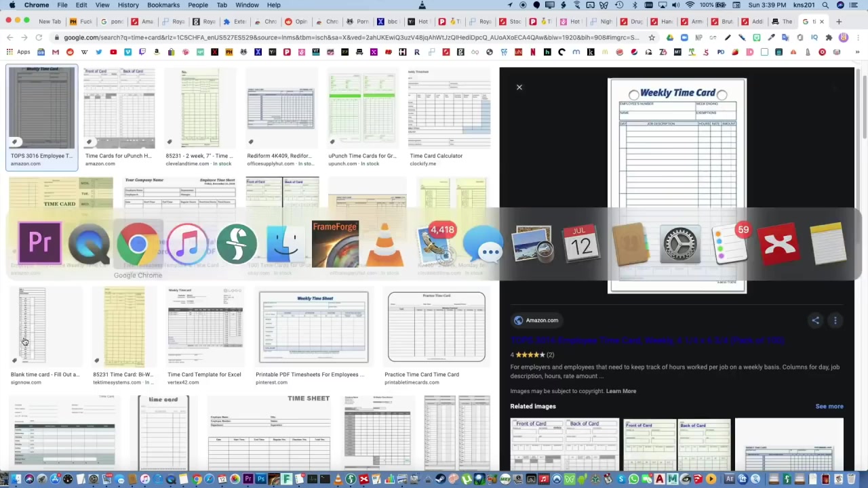Select Scrivener icon in app switcher
868x488 pixels.
[x=237, y=243]
